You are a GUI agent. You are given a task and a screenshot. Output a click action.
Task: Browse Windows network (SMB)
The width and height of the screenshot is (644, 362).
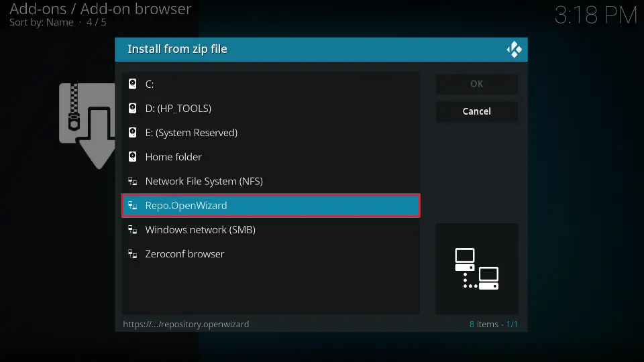tap(270, 229)
